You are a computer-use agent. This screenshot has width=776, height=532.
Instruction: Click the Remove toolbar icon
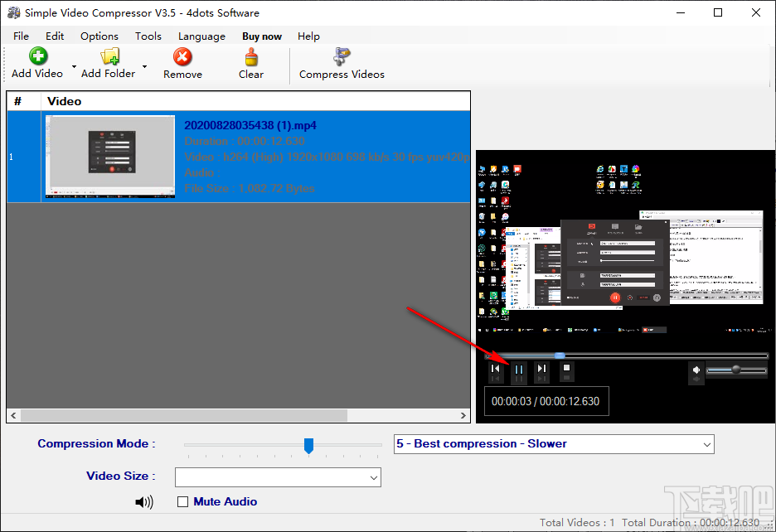[x=182, y=58]
